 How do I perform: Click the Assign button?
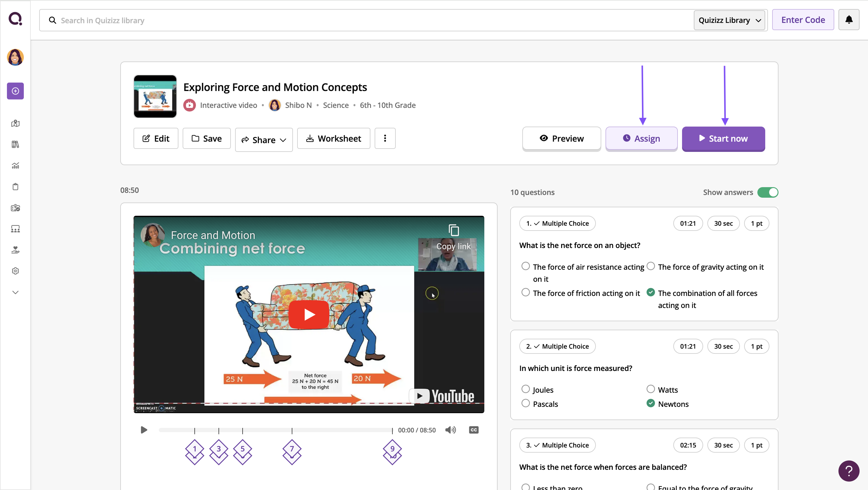[x=641, y=139]
